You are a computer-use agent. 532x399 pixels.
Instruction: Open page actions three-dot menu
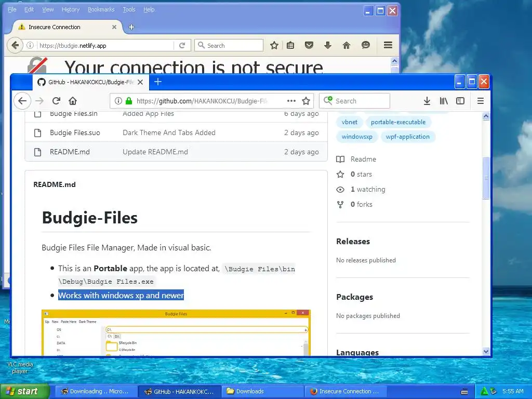291,101
